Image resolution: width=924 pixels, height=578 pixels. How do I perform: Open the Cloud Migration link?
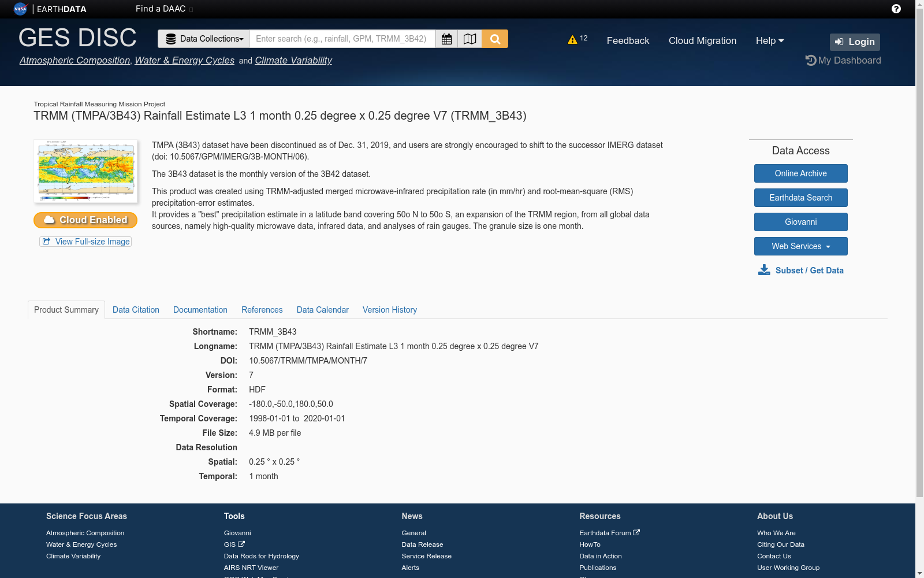[x=702, y=40]
